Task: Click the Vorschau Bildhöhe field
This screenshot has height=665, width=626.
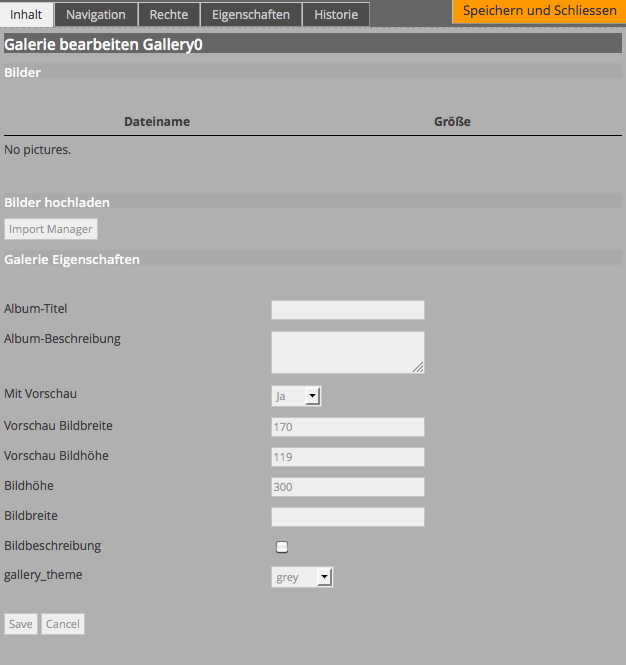Action: tap(347, 457)
